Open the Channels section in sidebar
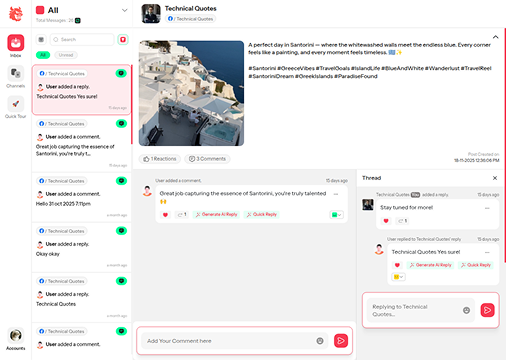Viewport: 506px width, 360px height. click(x=16, y=76)
